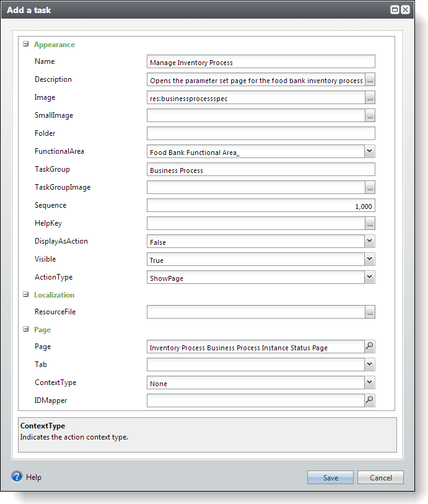Open the ResourceFile ellipsis browse button
428x504 pixels.
(370, 312)
